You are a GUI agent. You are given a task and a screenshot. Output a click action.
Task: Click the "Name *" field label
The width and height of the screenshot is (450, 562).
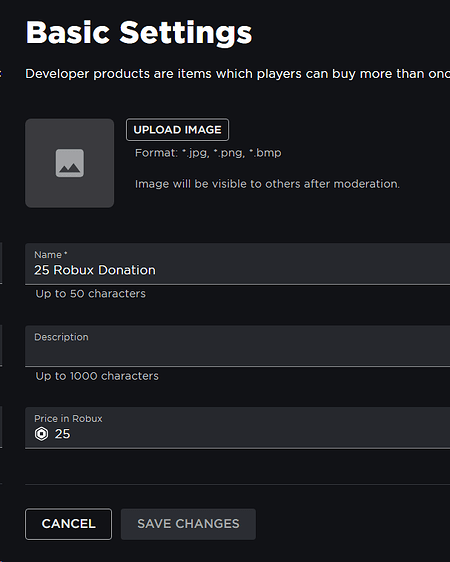click(x=51, y=255)
